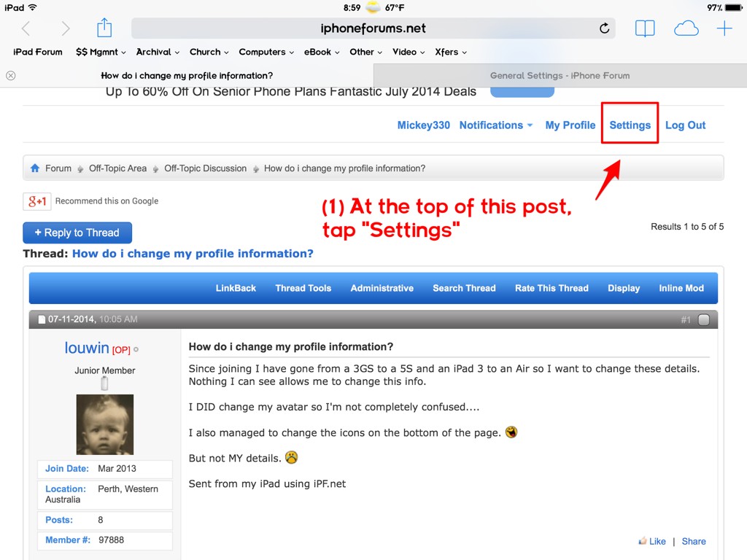747x560 pixels.
Task: Tap the #1 post number link
Action: point(686,320)
